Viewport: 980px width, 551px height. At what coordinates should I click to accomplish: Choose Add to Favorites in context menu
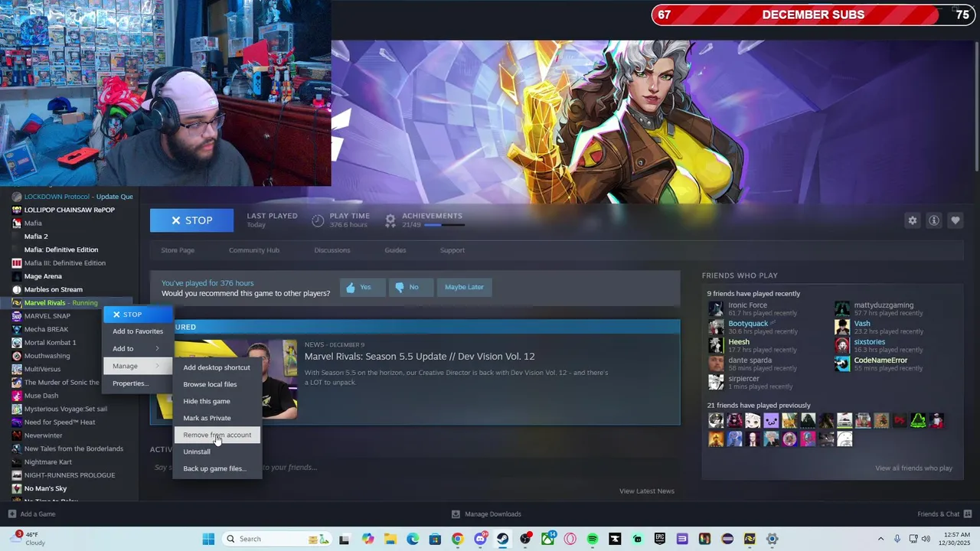click(x=139, y=331)
